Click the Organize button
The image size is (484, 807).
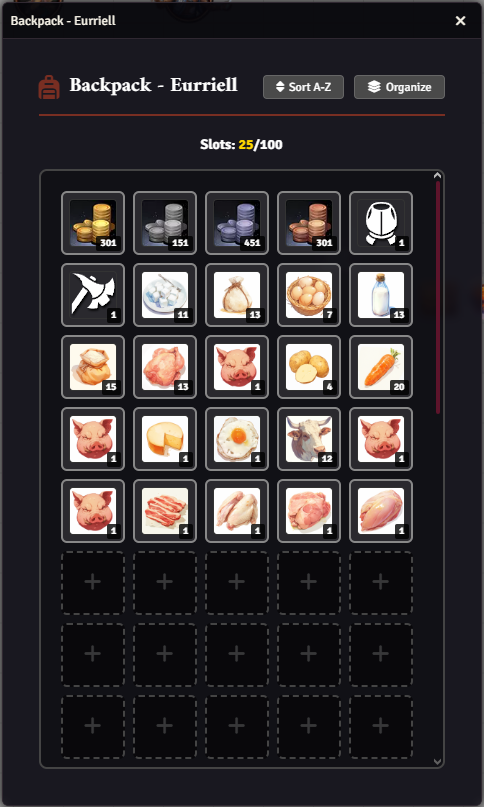tap(400, 87)
